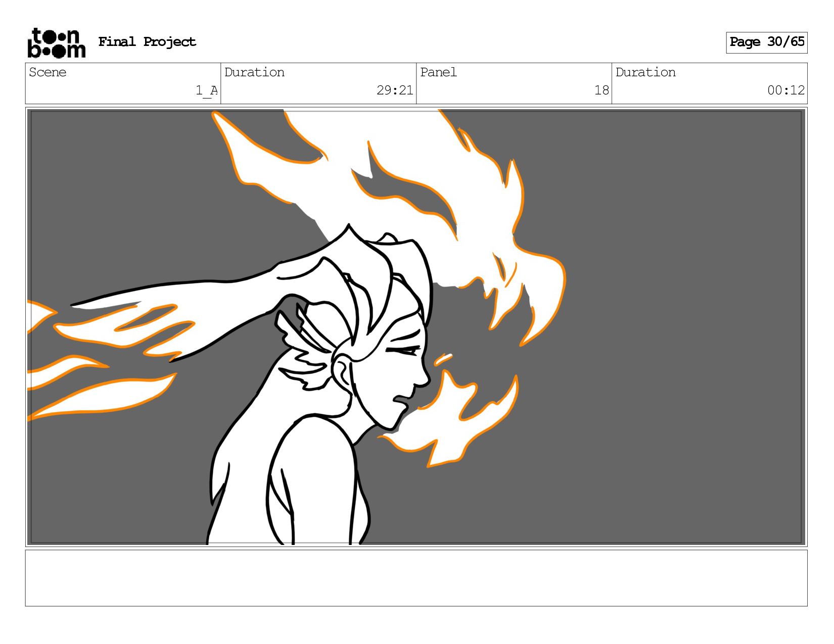Select the scene value "1_A"
The width and height of the screenshot is (834, 644).
[207, 90]
